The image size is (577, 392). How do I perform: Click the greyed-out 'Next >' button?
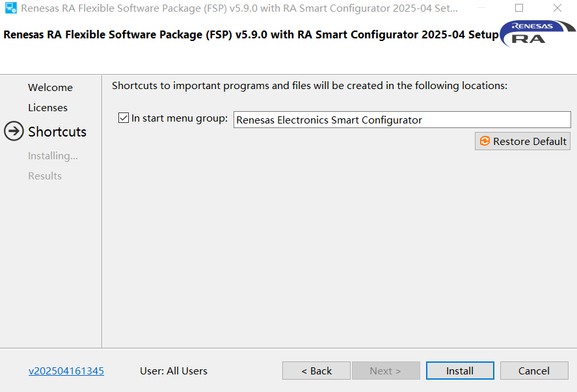tap(386, 371)
